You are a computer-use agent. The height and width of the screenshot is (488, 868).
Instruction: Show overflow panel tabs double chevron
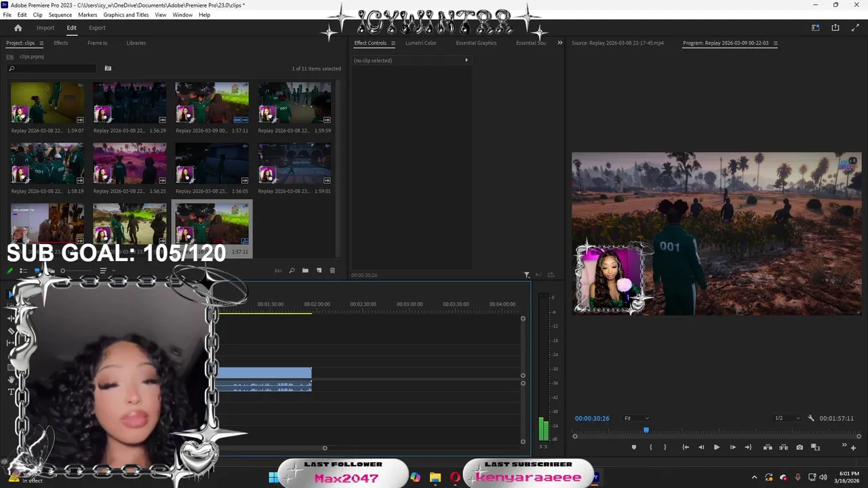(559, 43)
